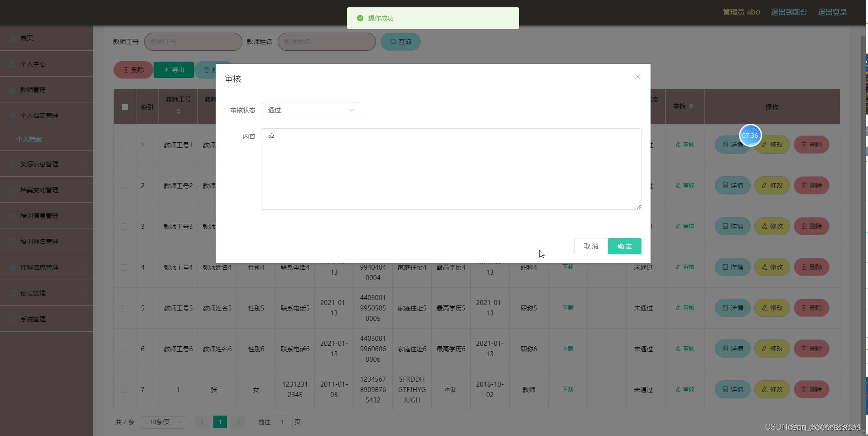Open 详情 for row 7
This screenshot has width=868, height=436.
733,389
